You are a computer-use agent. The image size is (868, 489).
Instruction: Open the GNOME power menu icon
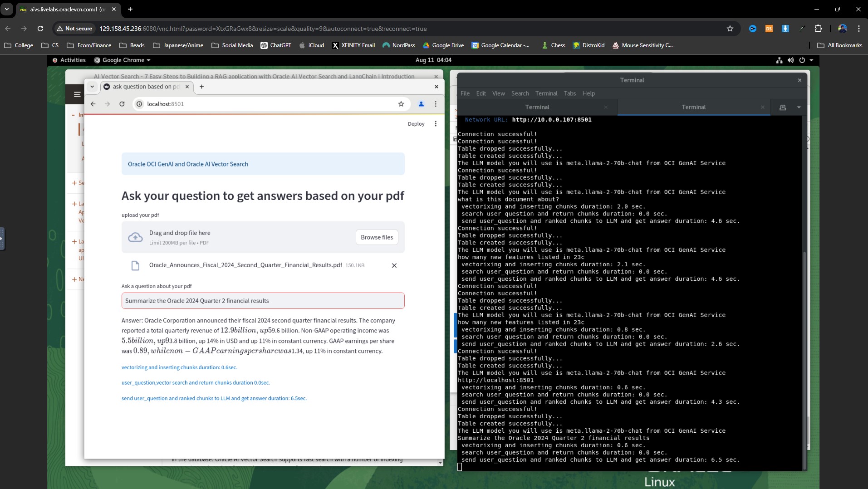[x=802, y=60]
